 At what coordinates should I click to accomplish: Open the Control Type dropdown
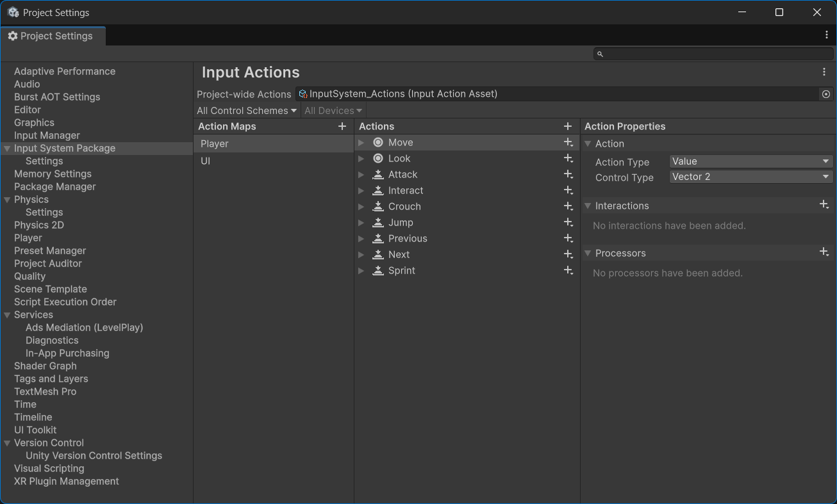click(751, 177)
